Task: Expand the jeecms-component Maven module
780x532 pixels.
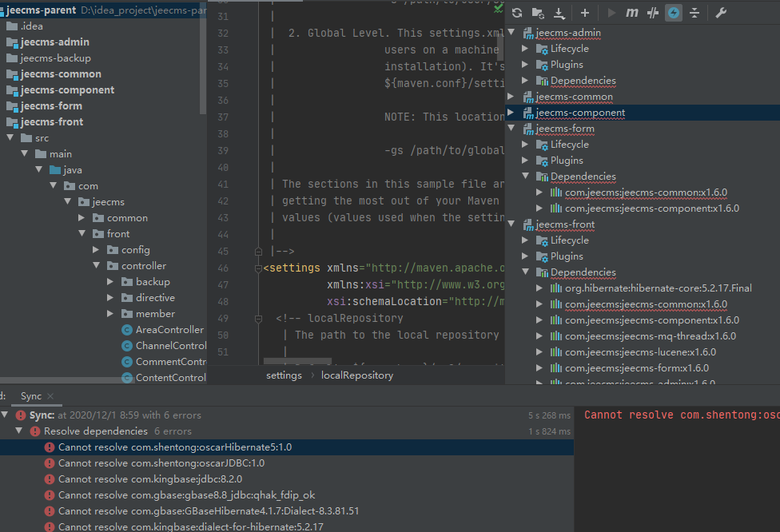Action: (x=511, y=113)
